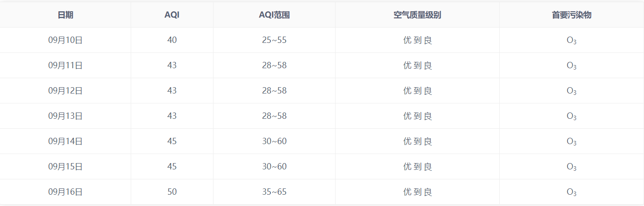Screen dimensions: 644x206
Task: Click 优到良 level in 09月10日 row
Action: (417, 40)
